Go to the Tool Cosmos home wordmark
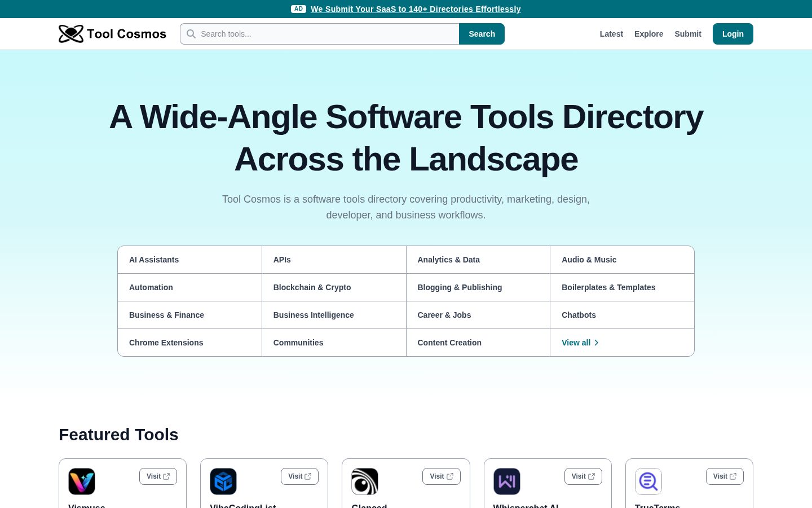Screen dimensions: 812x508 click(126, 34)
